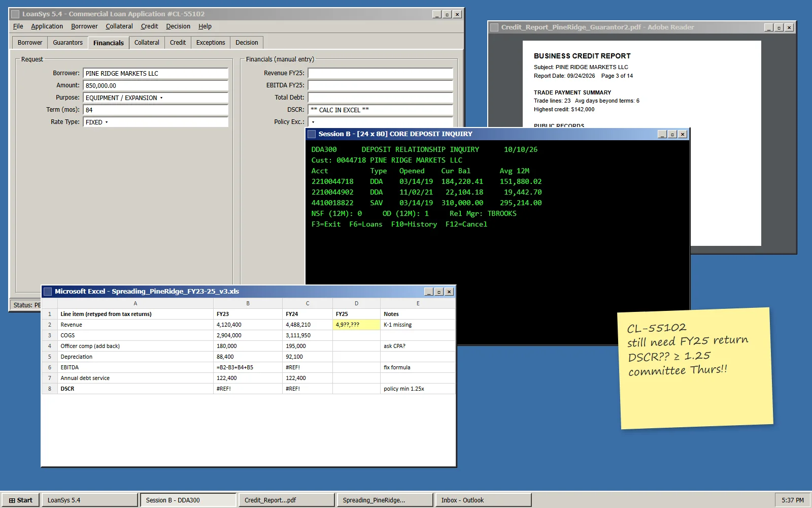Image resolution: width=812 pixels, height=508 pixels.
Task: Click the Term (mos) field showing 84
Action: pyautogui.click(x=156, y=110)
